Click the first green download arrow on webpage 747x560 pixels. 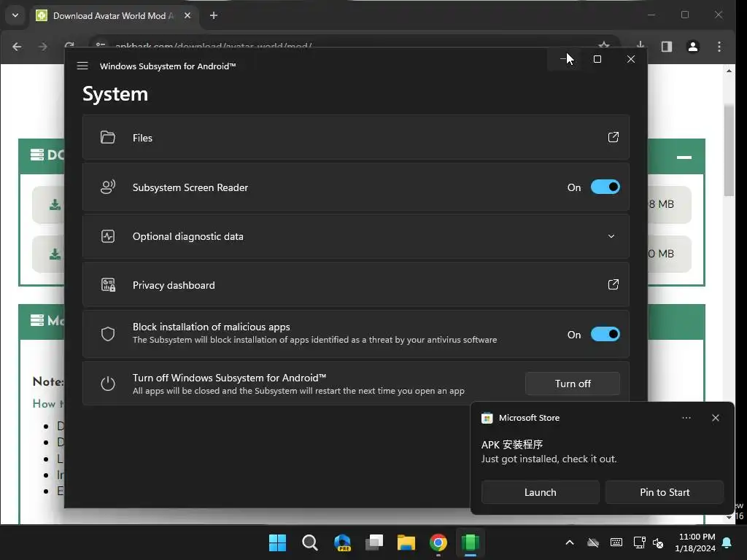[55, 205]
